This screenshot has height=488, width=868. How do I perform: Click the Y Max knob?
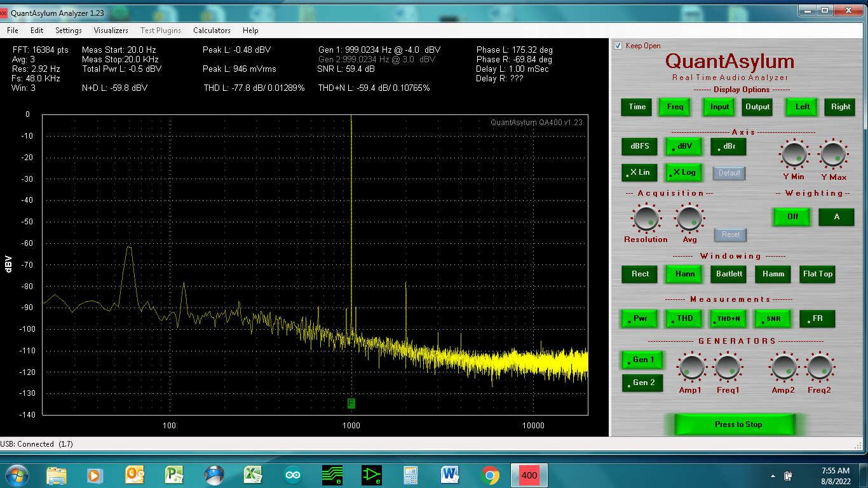[x=833, y=154]
